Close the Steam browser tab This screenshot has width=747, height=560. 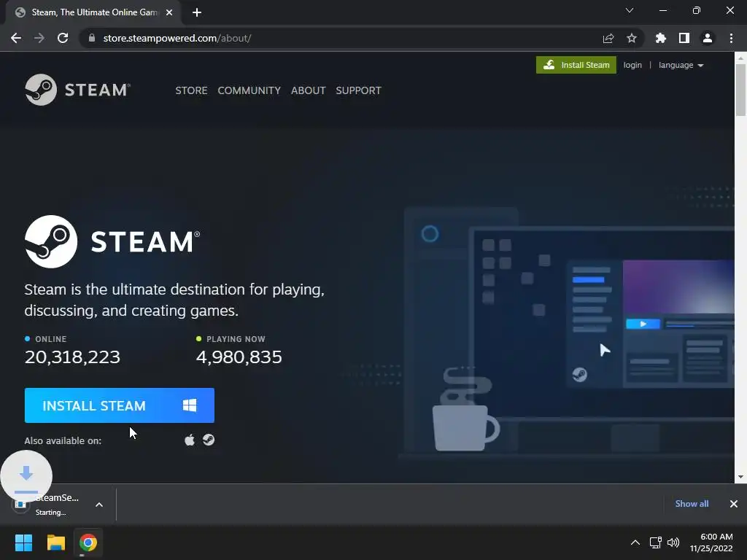(169, 12)
